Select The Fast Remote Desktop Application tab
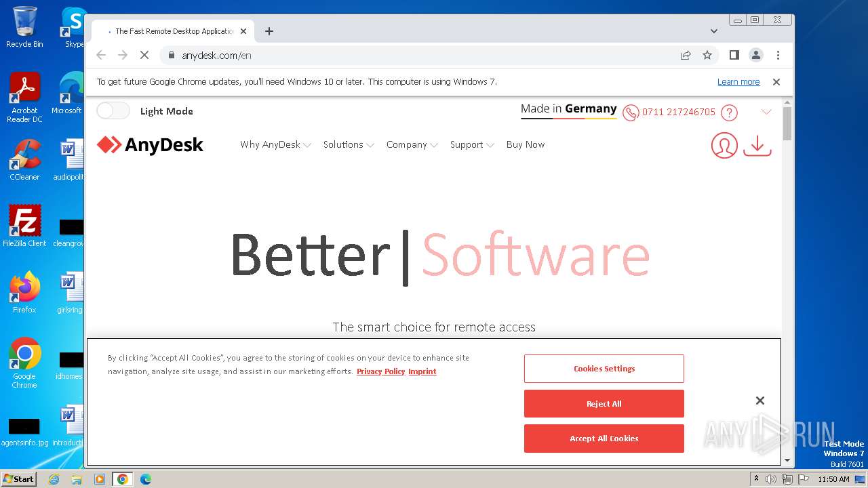The image size is (868, 488). (x=173, y=31)
